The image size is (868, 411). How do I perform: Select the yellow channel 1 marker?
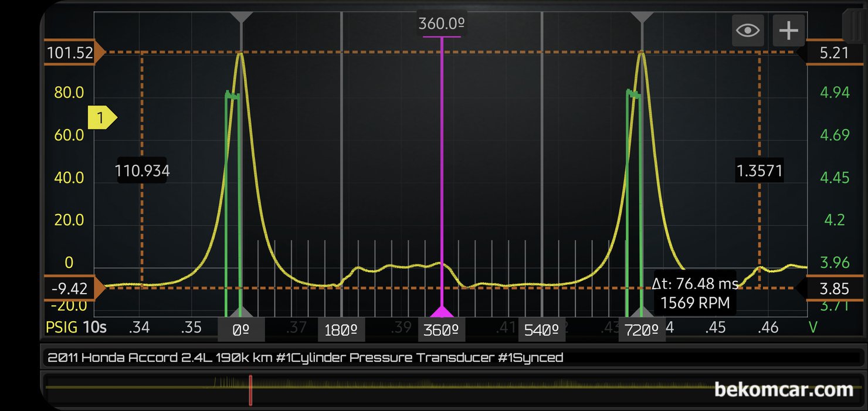coord(102,118)
